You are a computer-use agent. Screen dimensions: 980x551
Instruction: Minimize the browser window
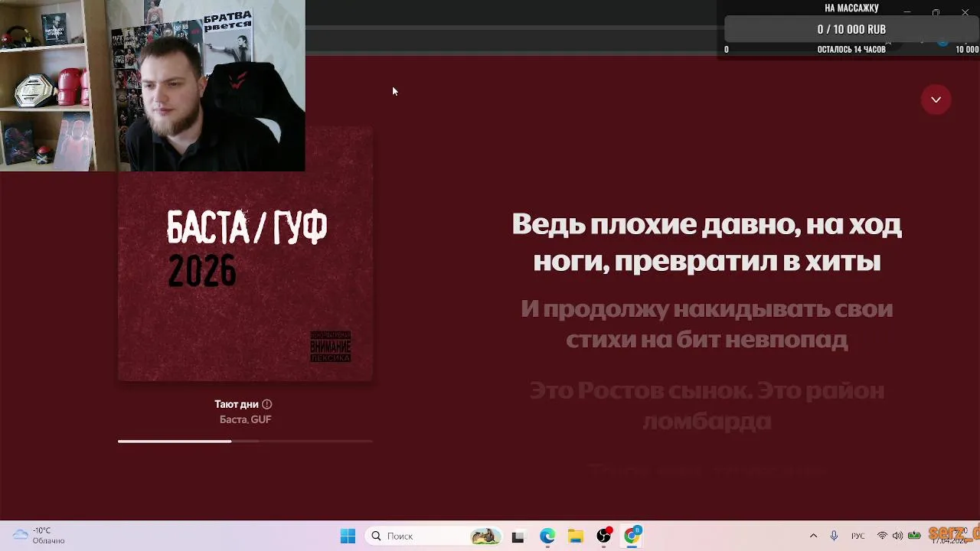(906, 11)
